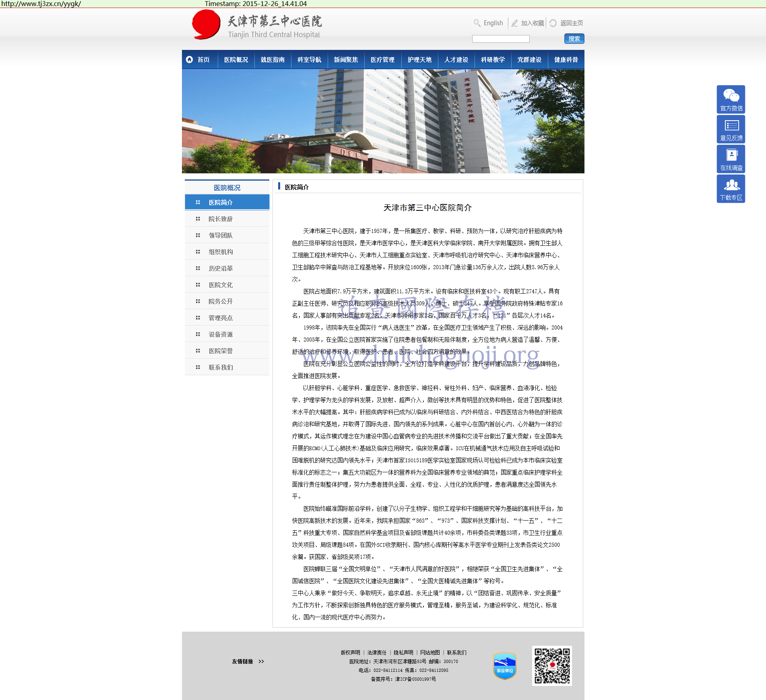Open 版权声明 link in the footer
The image size is (766, 700).
point(350,653)
